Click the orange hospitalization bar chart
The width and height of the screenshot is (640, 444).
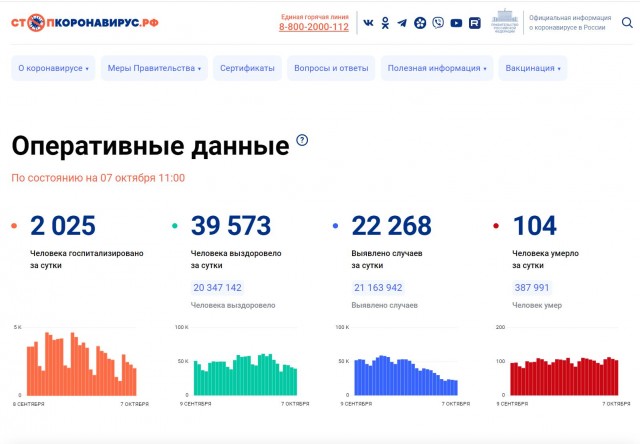(x=82, y=364)
